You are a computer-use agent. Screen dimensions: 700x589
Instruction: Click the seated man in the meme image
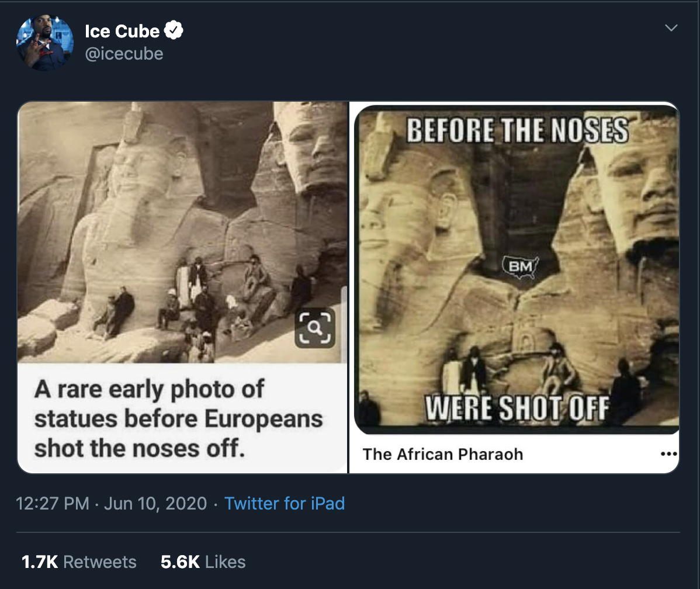pyautogui.click(x=554, y=368)
